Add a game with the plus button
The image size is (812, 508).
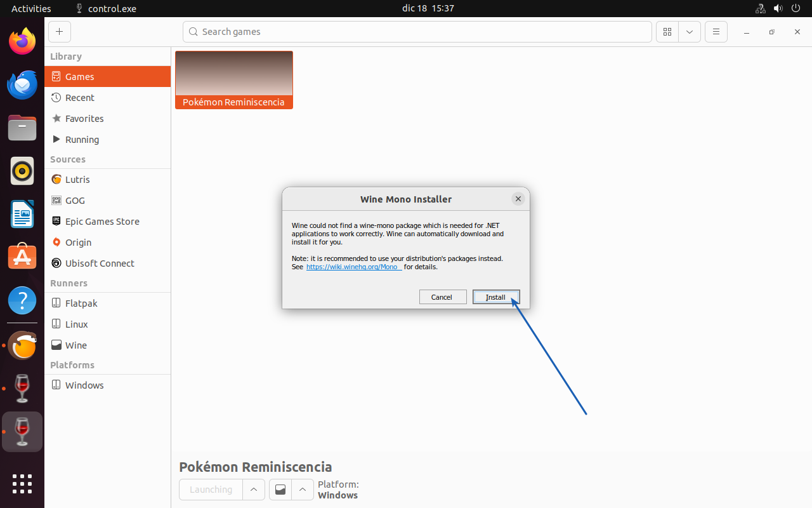(x=59, y=32)
